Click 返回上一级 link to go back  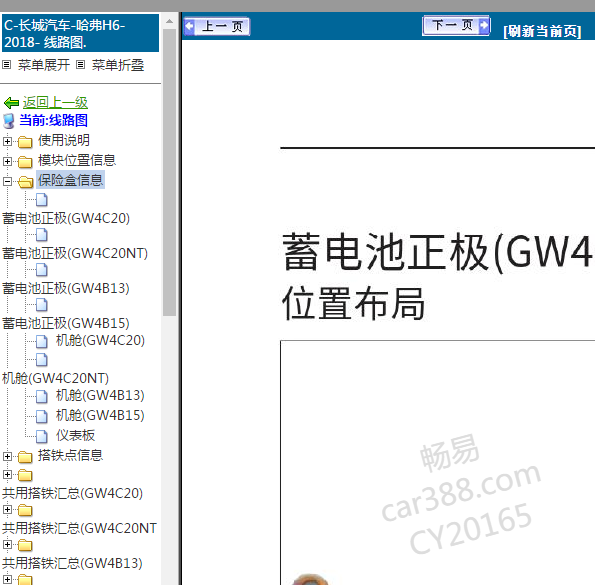click(55, 102)
